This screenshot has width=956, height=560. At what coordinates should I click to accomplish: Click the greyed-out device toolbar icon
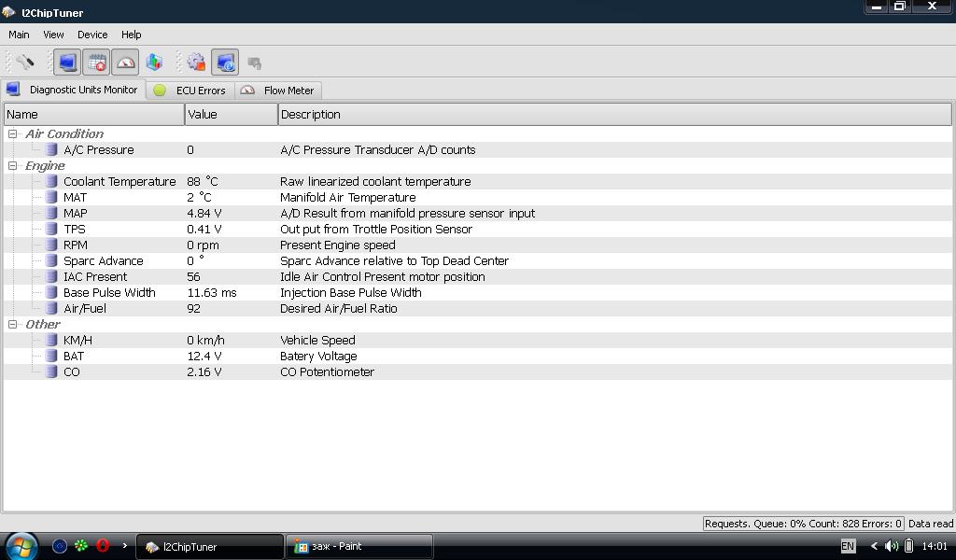254,63
